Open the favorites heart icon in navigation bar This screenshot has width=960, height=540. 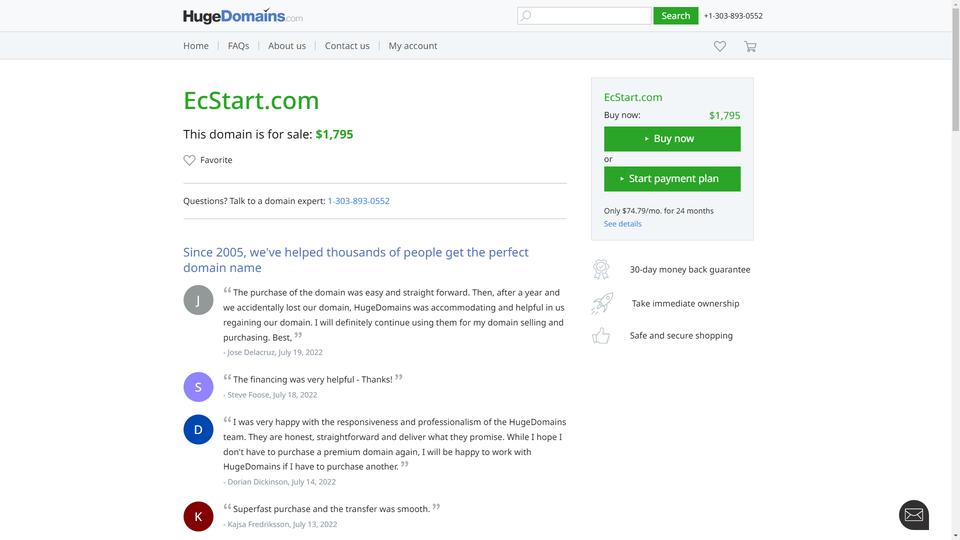coord(720,46)
